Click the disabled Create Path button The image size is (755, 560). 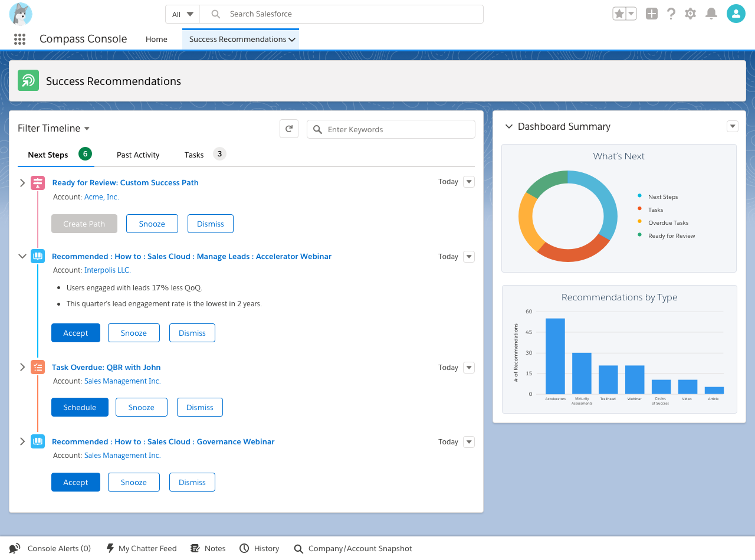(84, 224)
